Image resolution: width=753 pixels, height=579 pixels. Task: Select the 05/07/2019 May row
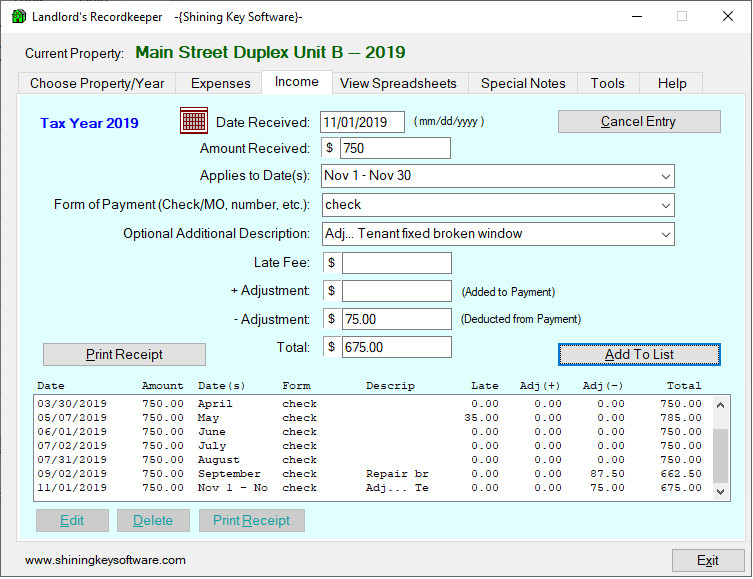(370, 418)
